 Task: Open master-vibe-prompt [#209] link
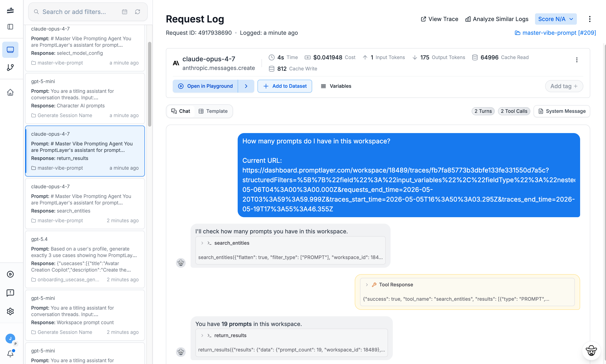[x=555, y=33]
